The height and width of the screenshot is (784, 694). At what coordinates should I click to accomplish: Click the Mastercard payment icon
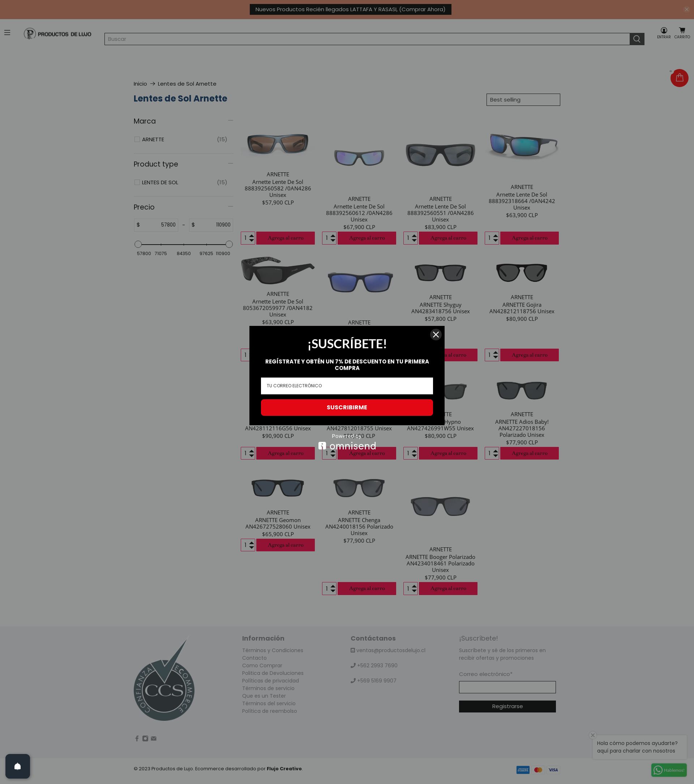point(538,770)
